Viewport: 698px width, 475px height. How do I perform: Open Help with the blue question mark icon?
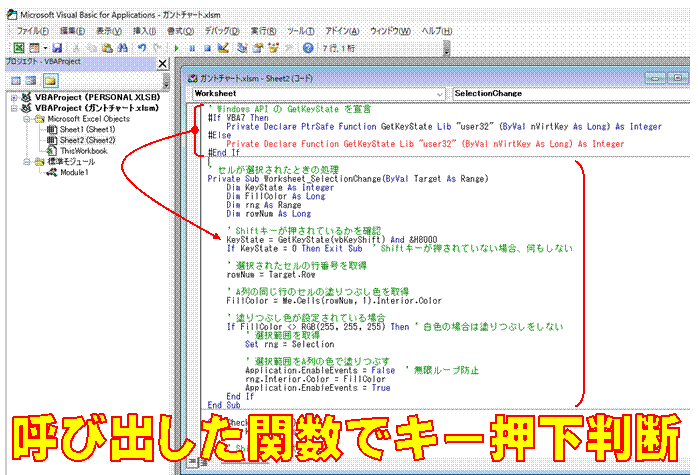point(308,48)
